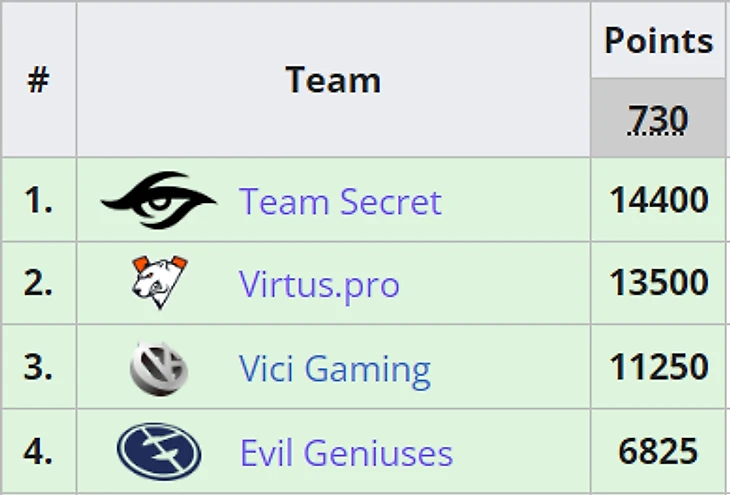This screenshot has width=730, height=495.
Task: Click rank number 3. cell
Action: [x=38, y=368]
